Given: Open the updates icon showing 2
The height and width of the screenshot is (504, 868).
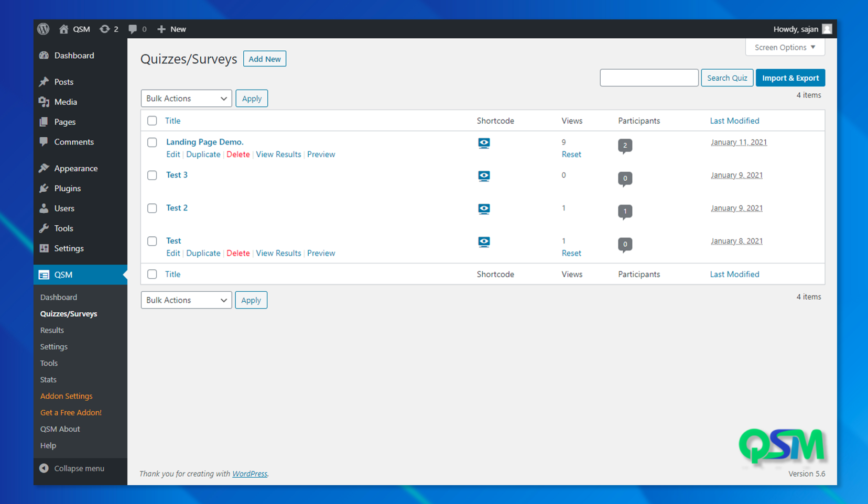Looking at the screenshot, I should pos(104,29).
